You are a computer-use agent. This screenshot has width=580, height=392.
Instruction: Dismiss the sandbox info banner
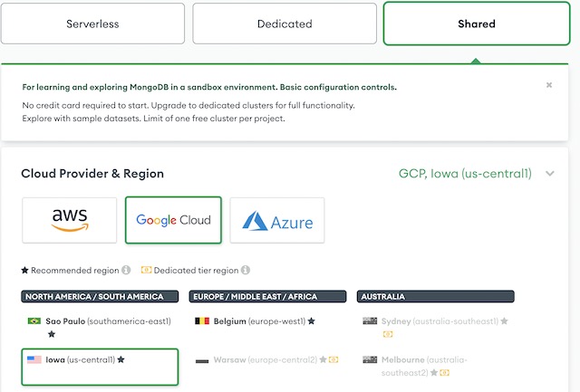click(549, 86)
